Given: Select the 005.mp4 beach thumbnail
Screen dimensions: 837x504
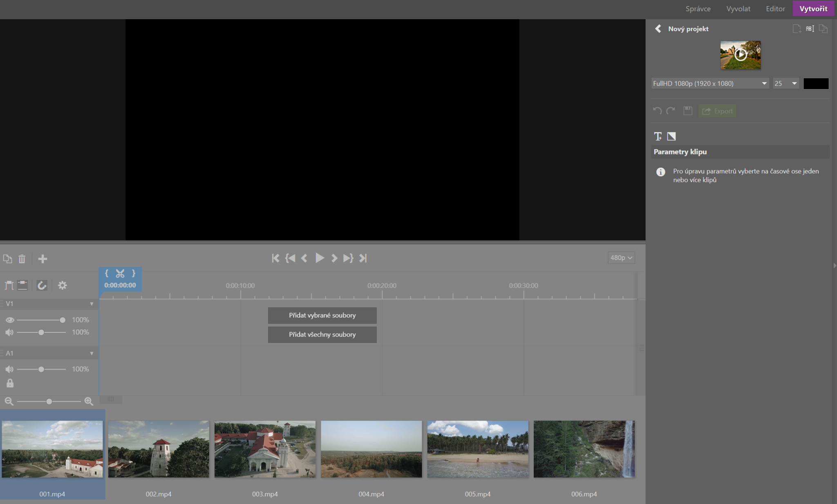Looking at the screenshot, I should 478,449.
